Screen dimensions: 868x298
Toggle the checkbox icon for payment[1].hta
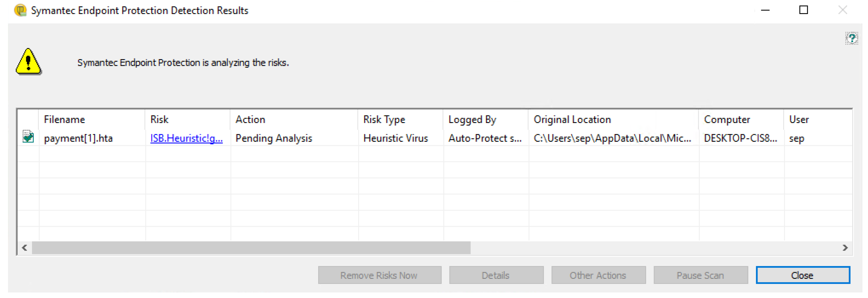28,137
